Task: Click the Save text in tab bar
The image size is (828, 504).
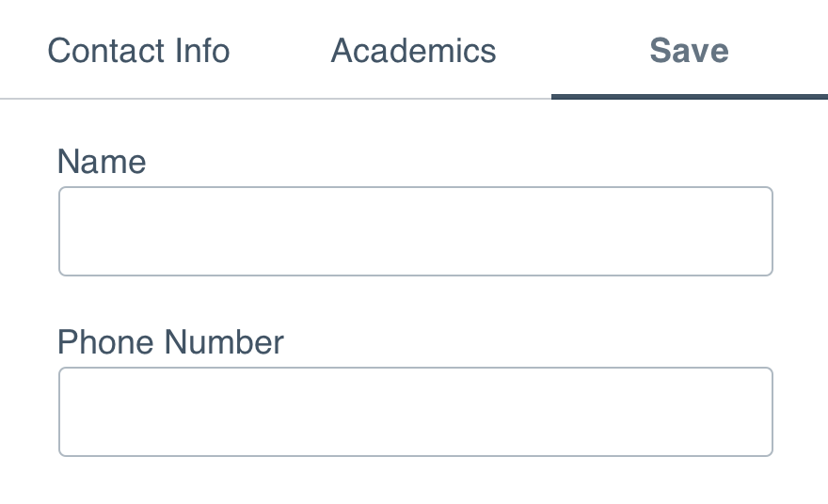Action: (x=689, y=51)
